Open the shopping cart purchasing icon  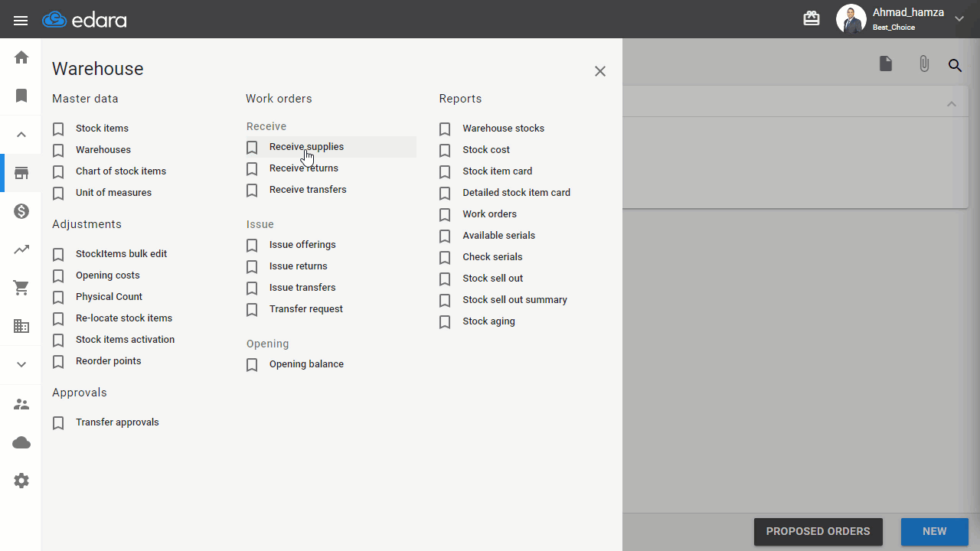point(21,288)
